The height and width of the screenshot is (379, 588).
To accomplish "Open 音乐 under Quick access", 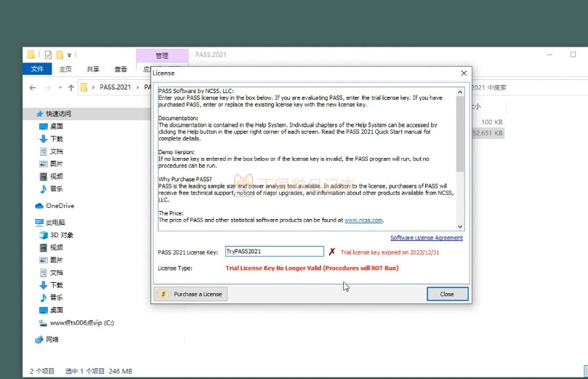I will point(57,188).
